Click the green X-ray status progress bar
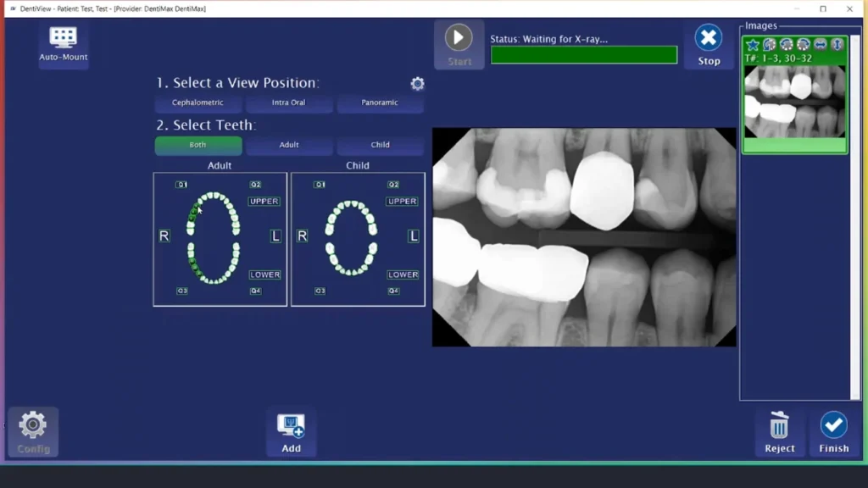The height and width of the screenshot is (488, 868). pyautogui.click(x=584, y=55)
